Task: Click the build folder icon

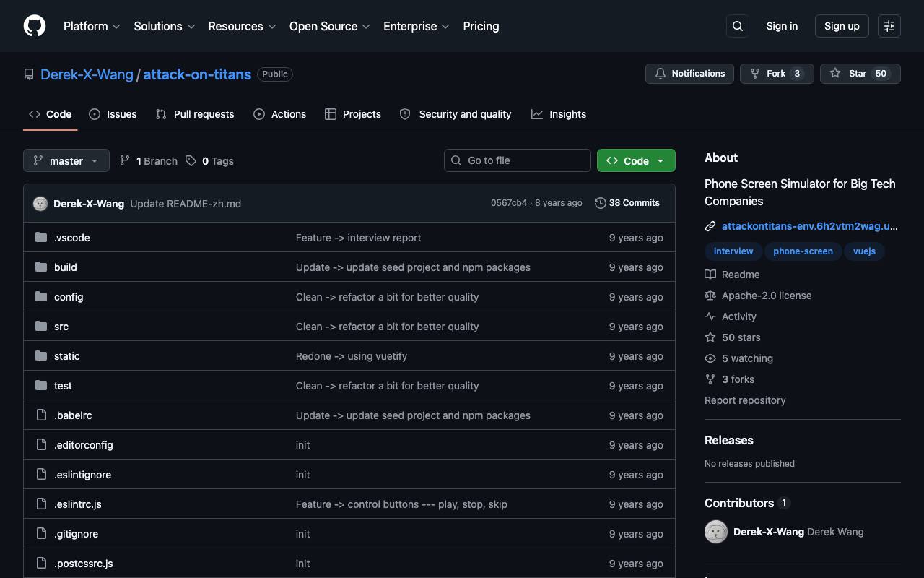Action: point(41,267)
